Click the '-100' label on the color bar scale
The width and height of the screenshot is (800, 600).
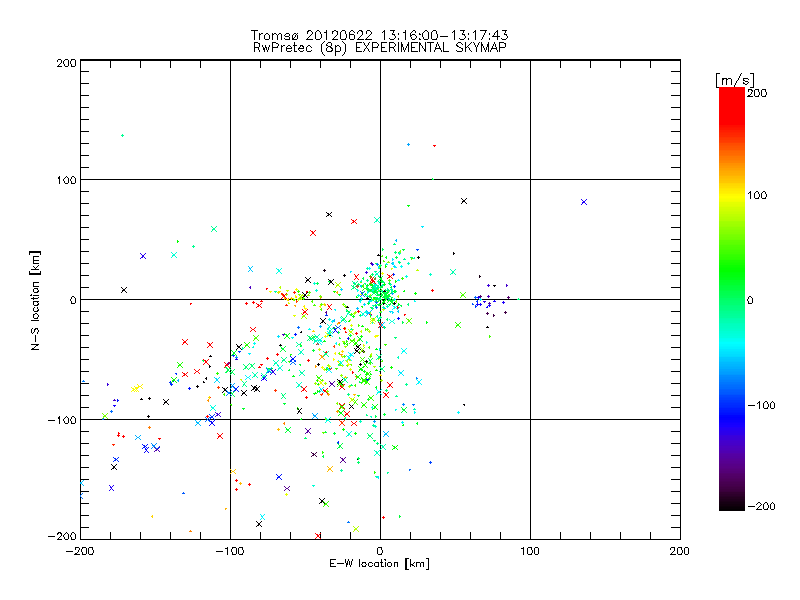[761, 405]
